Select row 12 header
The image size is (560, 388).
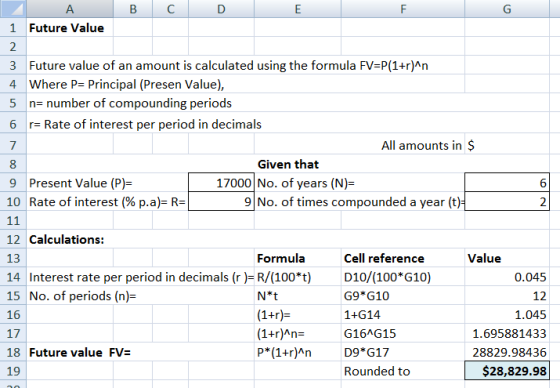[13, 239]
